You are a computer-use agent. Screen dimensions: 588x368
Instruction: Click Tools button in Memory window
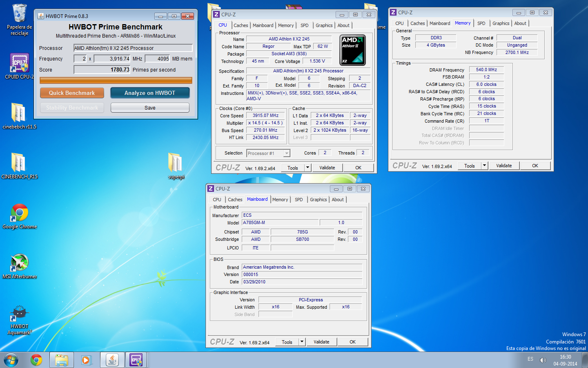pos(470,166)
